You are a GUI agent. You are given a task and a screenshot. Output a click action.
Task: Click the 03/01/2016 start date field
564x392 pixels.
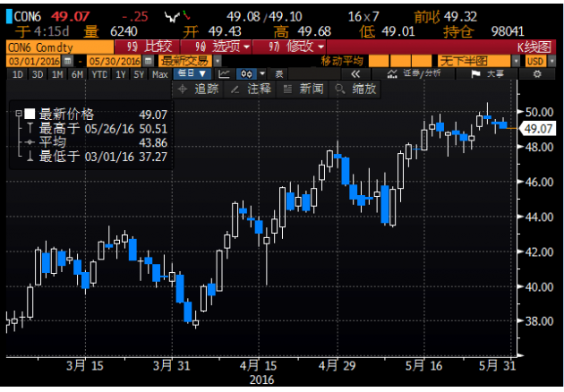click(x=30, y=61)
